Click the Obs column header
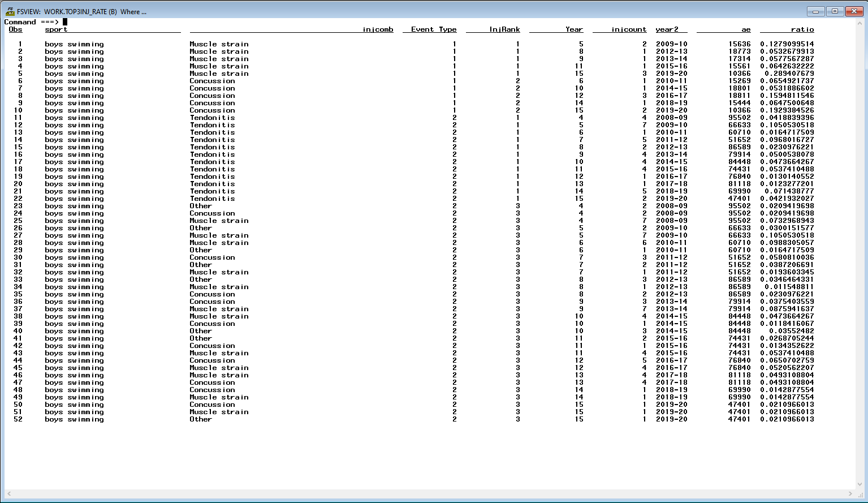The image size is (868, 503). pyautogui.click(x=15, y=29)
